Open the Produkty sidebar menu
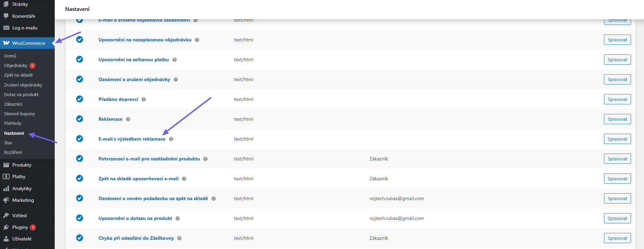 pyautogui.click(x=22, y=165)
